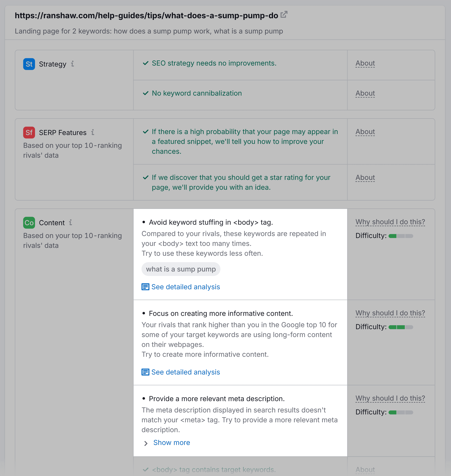Click "Why should I do this?" for informative content
Image resolution: width=451 pixels, height=476 pixels.
pyautogui.click(x=390, y=313)
